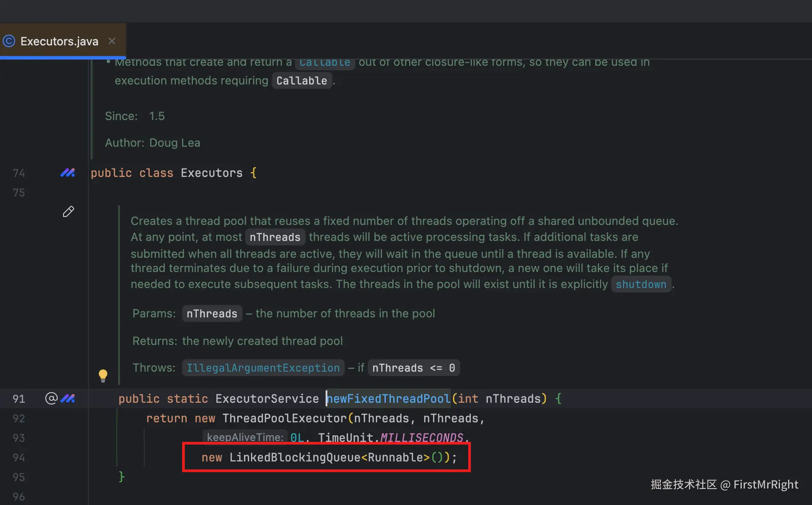This screenshot has width=812, height=505.
Task: Open the yellow light bulb intention actions
Action: (x=103, y=376)
